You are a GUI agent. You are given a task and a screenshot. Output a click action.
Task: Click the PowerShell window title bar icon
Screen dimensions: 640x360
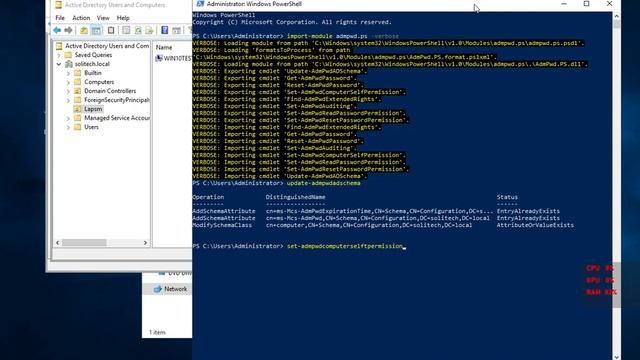tap(200, 4)
